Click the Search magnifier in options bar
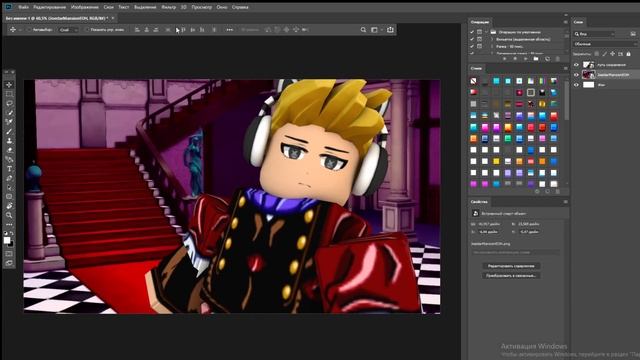The image size is (640, 360). [363, 30]
